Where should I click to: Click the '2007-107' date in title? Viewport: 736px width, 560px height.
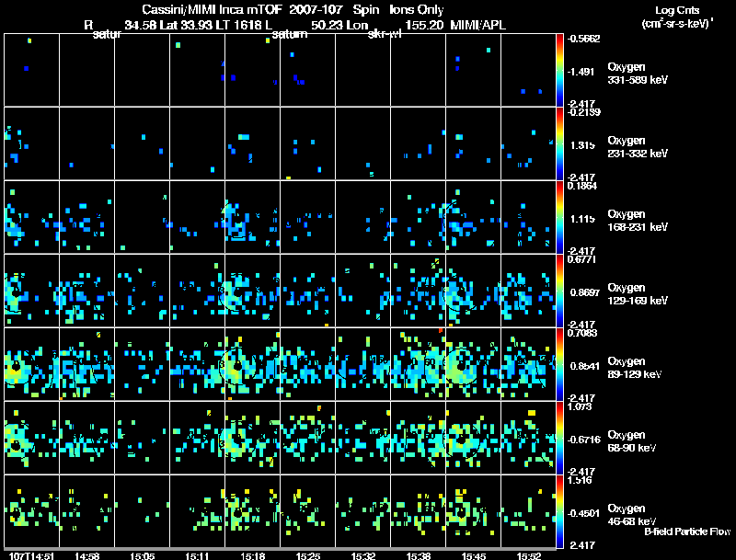316,10
